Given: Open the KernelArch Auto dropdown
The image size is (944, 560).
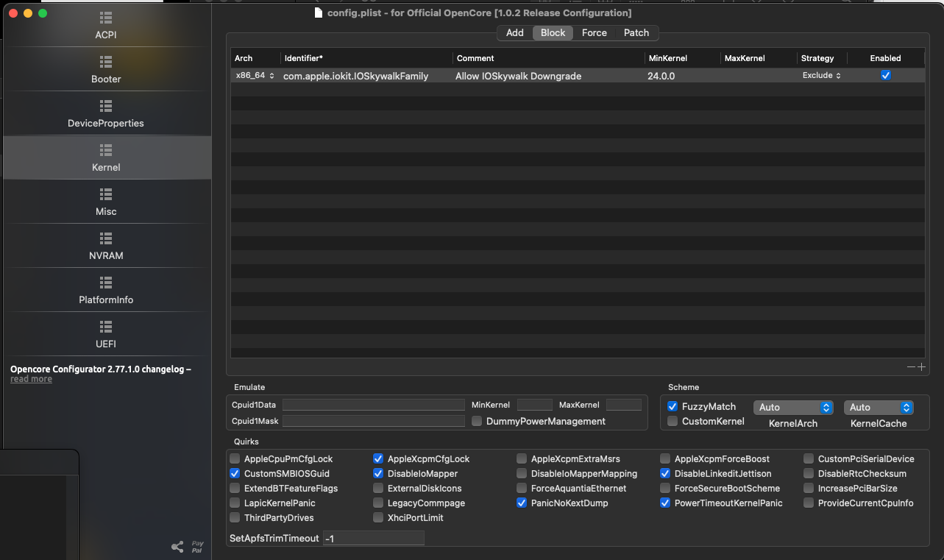Looking at the screenshot, I should [x=793, y=408].
